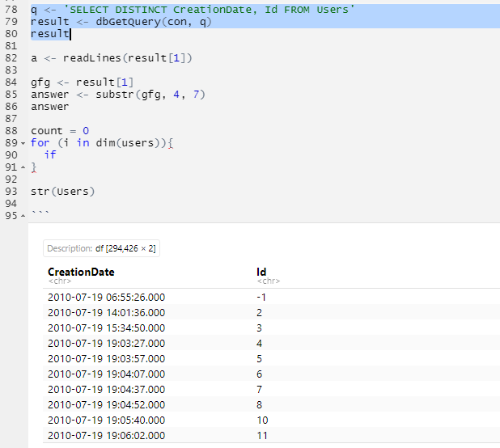Click the chunk end fold arrow at line 95

[23, 216]
